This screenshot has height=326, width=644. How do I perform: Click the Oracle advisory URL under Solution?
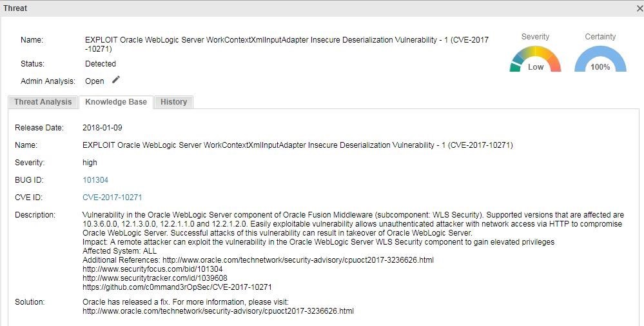(x=218, y=311)
